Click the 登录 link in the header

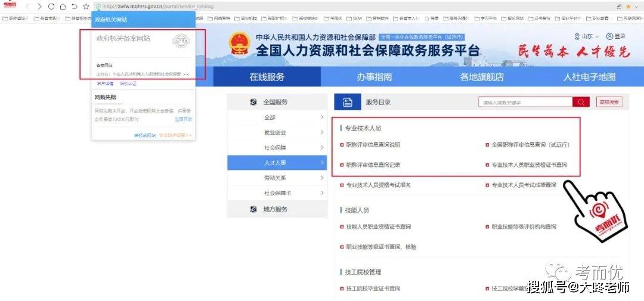coord(620,36)
